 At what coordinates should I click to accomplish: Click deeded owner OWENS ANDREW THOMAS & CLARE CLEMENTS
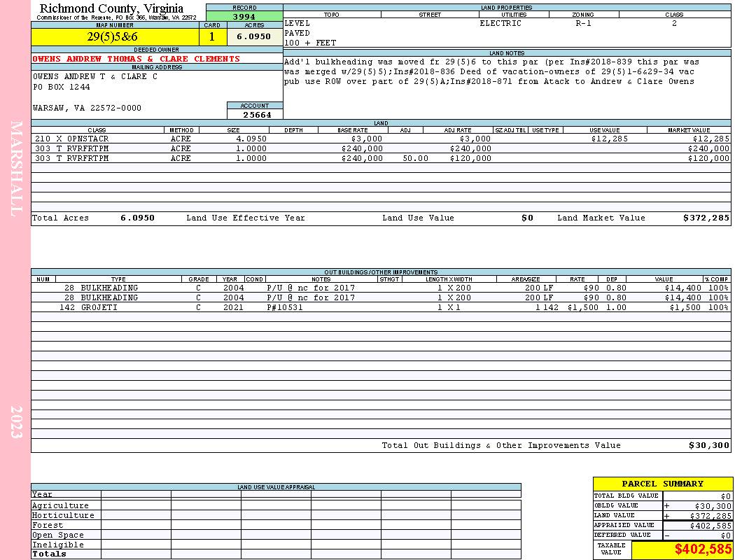136,59
